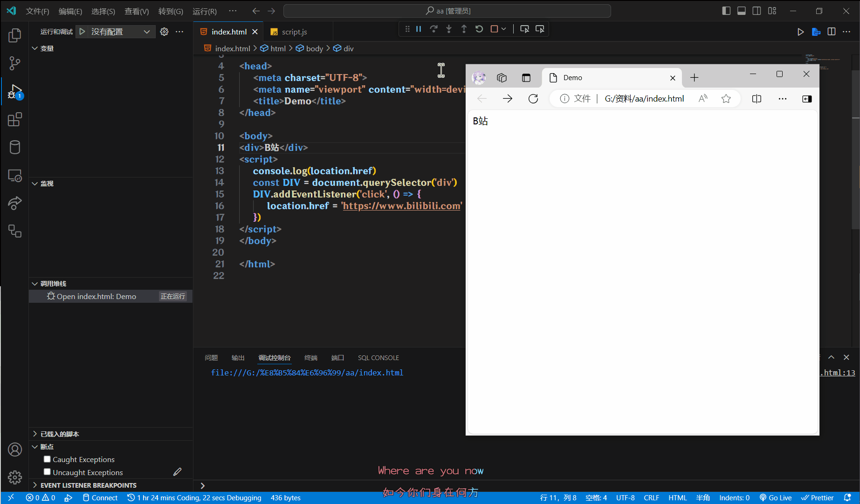Click the start debugging play button
Image resolution: width=860 pixels, height=504 pixels.
pyautogui.click(x=82, y=32)
